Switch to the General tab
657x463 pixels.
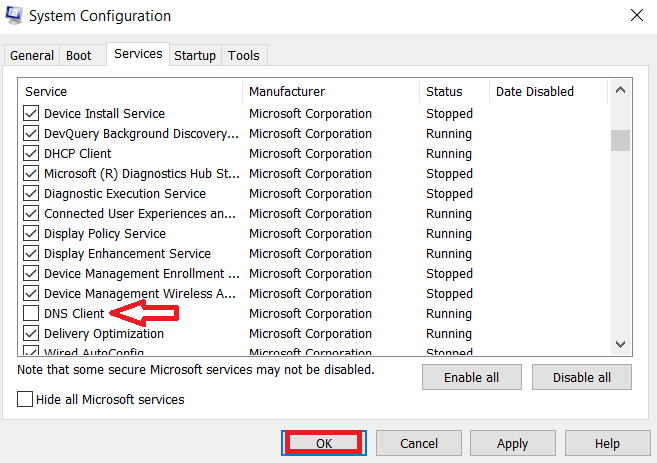(x=32, y=55)
